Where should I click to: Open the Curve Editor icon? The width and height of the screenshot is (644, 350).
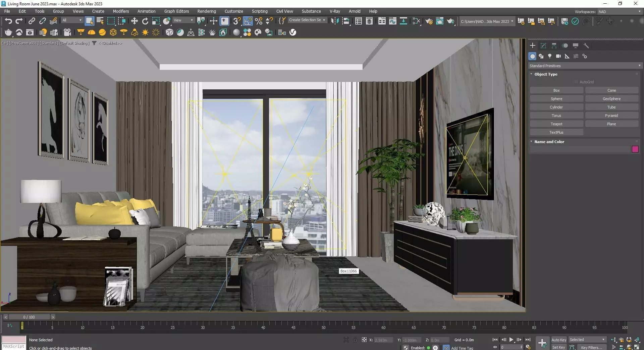[392, 21]
